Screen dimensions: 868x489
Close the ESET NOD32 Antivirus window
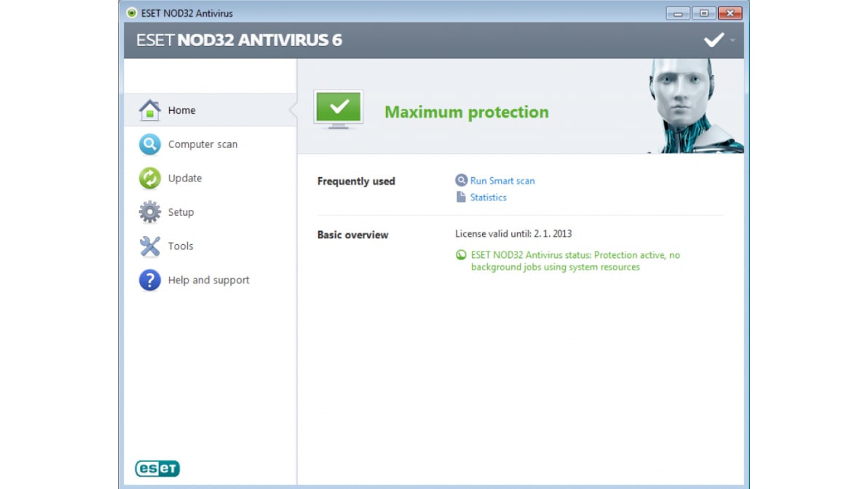pos(730,13)
